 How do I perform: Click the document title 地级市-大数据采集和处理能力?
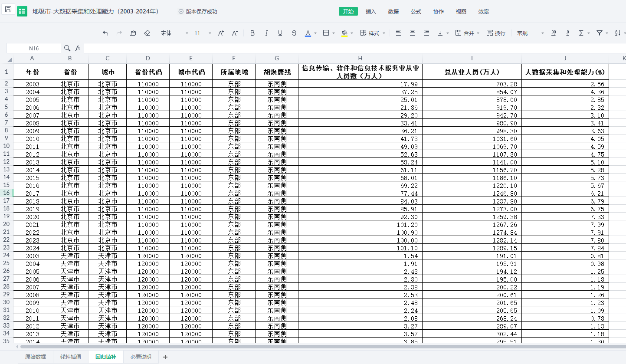[95, 12]
